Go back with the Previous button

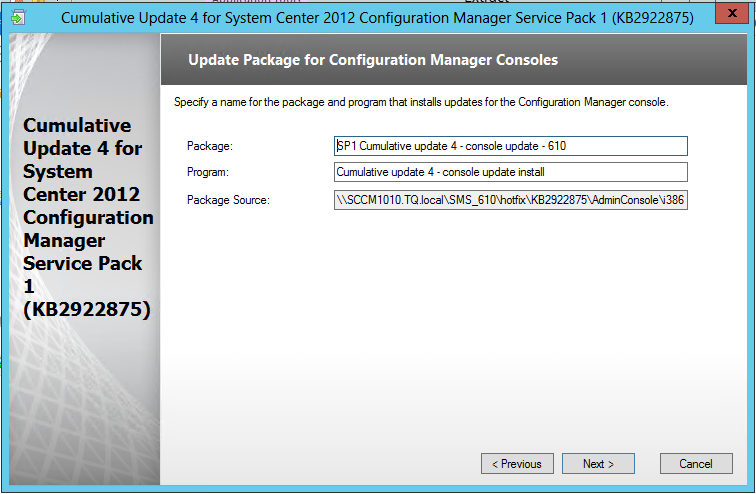click(x=517, y=464)
